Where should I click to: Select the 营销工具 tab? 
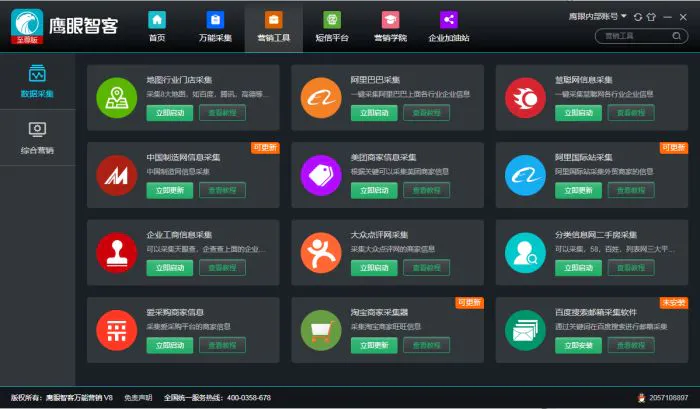tap(274, 29)
